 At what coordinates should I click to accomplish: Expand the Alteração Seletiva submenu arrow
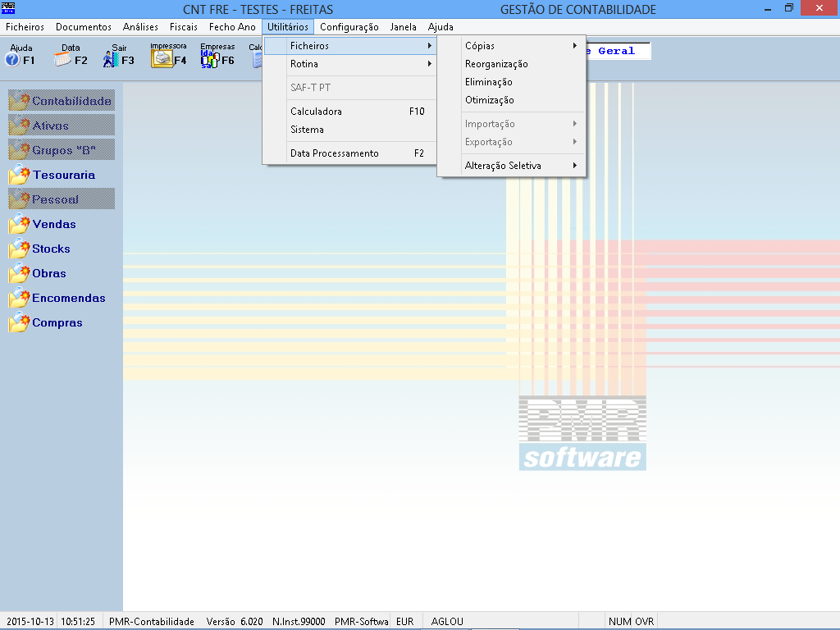[x=575, y=166]
